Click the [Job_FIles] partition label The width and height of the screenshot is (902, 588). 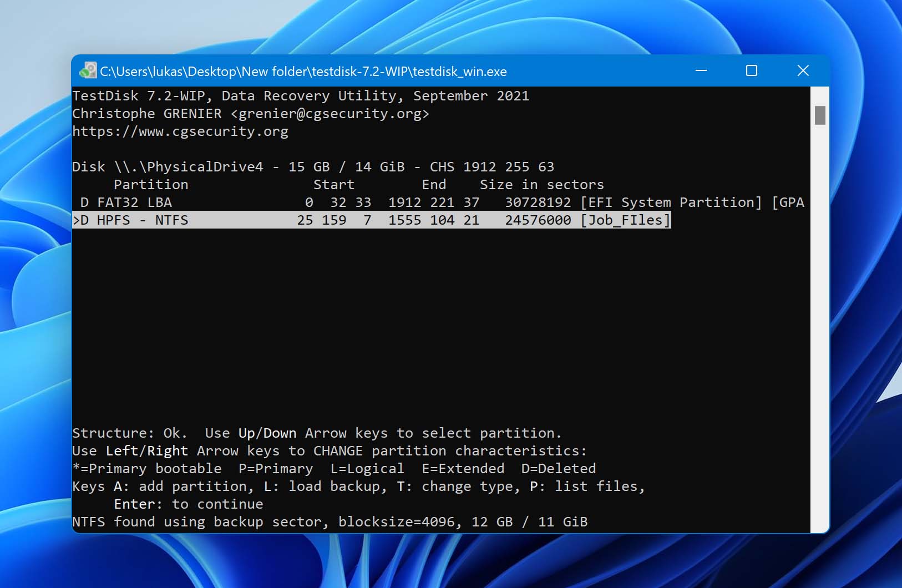(x=625, y=220)
